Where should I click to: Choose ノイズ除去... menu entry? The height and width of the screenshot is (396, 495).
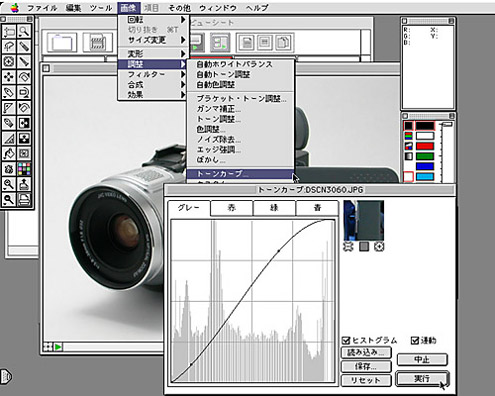click(x=240, y=140)
